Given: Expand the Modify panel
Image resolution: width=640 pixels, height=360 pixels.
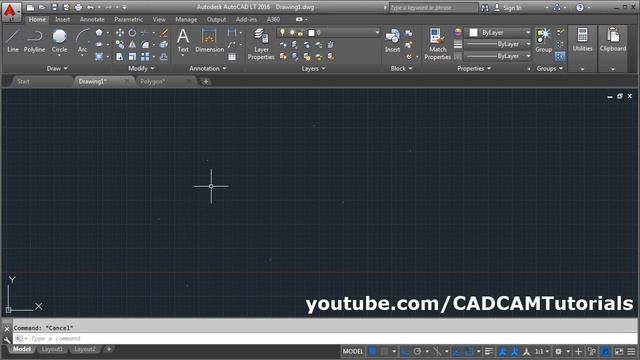Looking at the screenshot, I should pyautogui.click(x=141, y=69).
